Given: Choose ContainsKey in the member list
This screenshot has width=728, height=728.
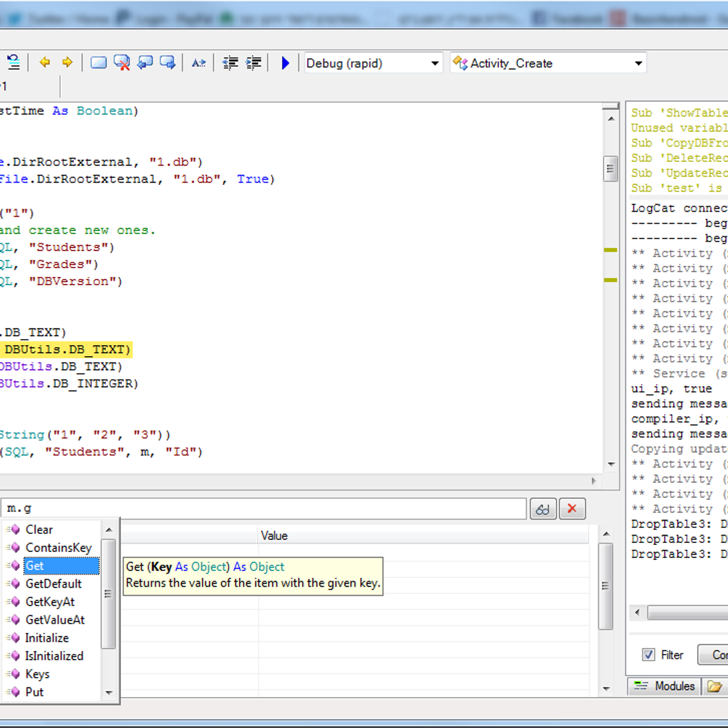Looking at the screenshot, I should [x=58, y=547].
